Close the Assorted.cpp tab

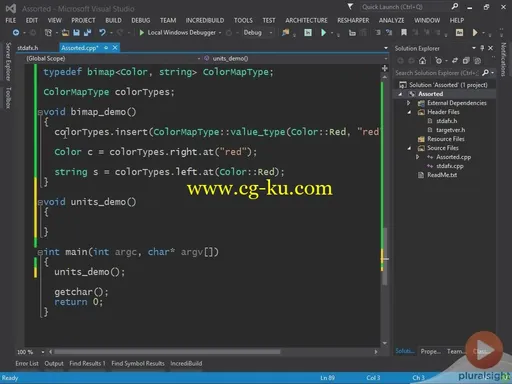click(115, 48)
